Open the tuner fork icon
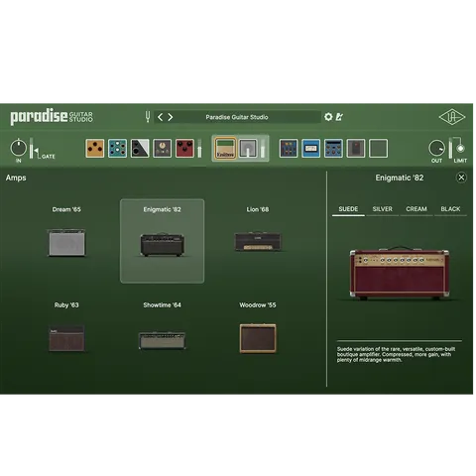 coord(148,117)
